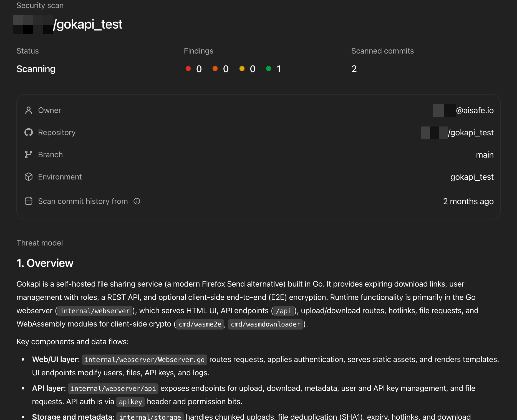Screen dimensions: 517x420
Task: Click the Environment cube icon
Action: (29, 177)
